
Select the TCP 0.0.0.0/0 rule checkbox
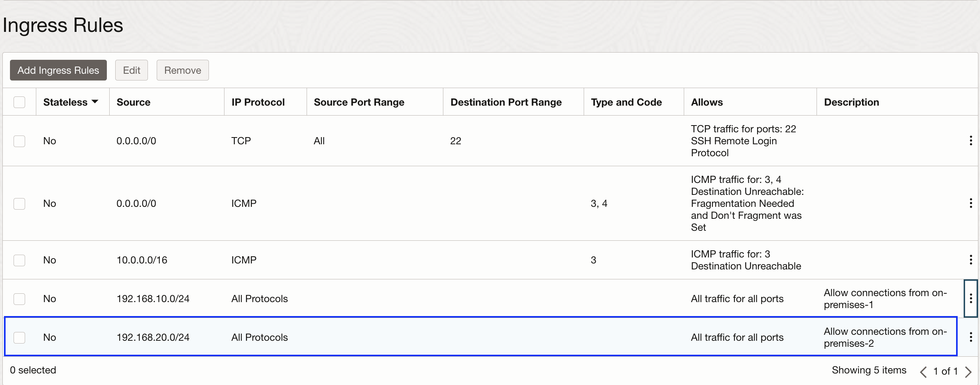(x=19, y=141)
